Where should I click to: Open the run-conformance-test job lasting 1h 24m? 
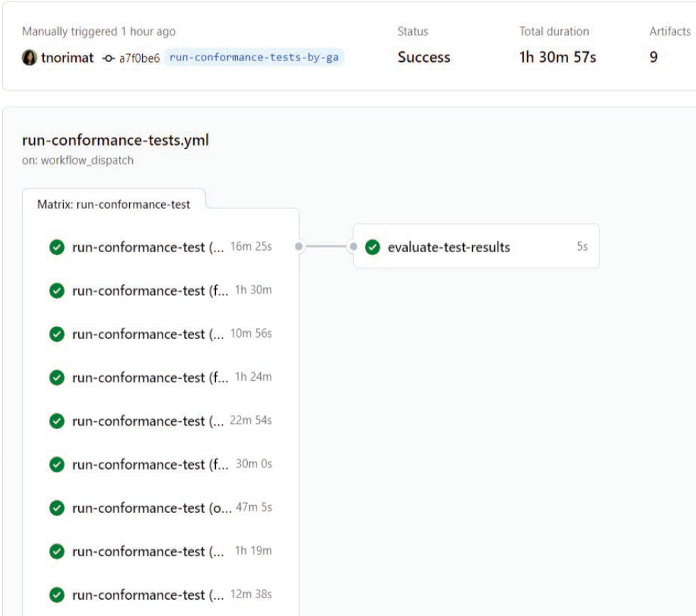pos(149,378)
